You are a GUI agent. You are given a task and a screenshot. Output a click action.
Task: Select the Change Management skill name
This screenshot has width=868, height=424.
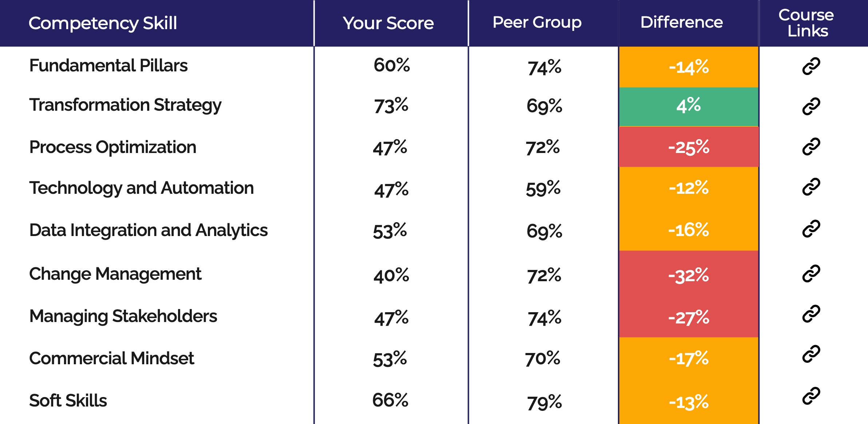coord(115,274)
